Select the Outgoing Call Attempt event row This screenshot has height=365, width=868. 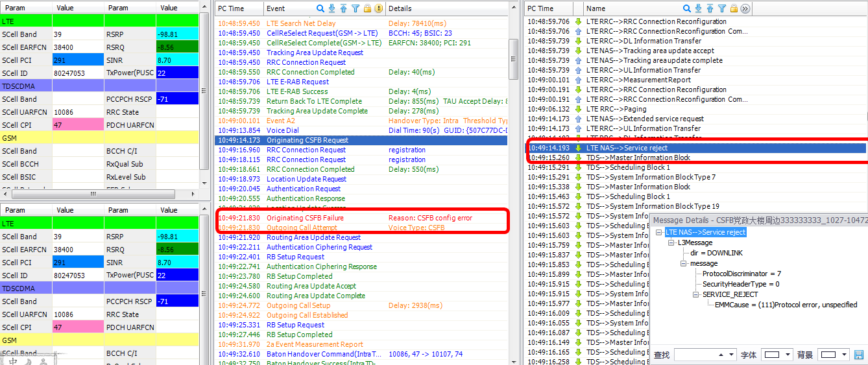361,228
